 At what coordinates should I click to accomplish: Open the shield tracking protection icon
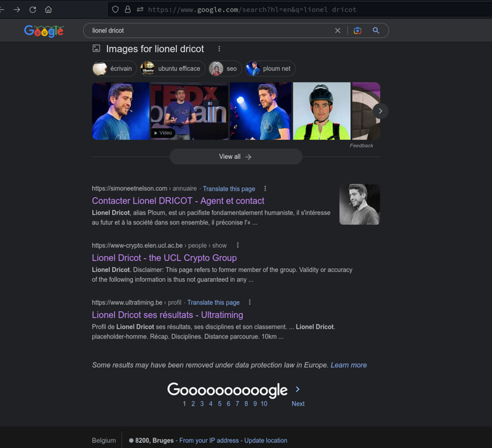[115, 10]
